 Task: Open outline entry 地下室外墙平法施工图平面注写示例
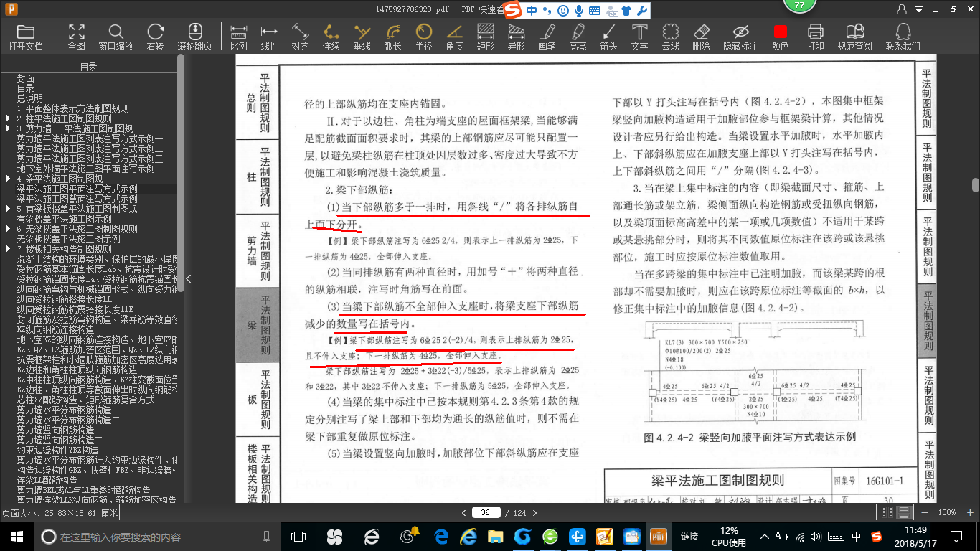(x=86, y=169)
